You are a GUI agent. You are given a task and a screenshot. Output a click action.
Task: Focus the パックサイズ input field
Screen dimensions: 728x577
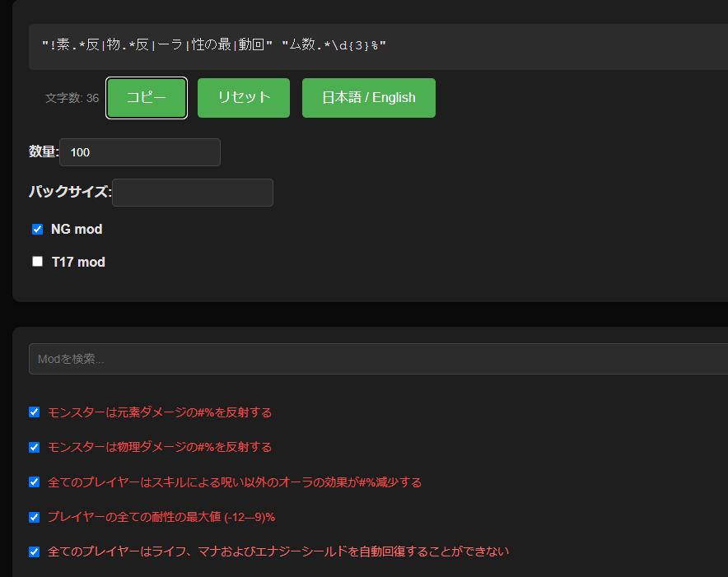pos(192,193)
